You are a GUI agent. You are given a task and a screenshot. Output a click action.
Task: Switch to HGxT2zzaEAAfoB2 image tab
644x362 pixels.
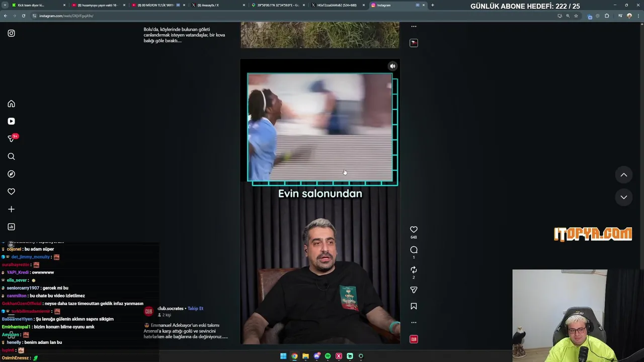[339, 5]
